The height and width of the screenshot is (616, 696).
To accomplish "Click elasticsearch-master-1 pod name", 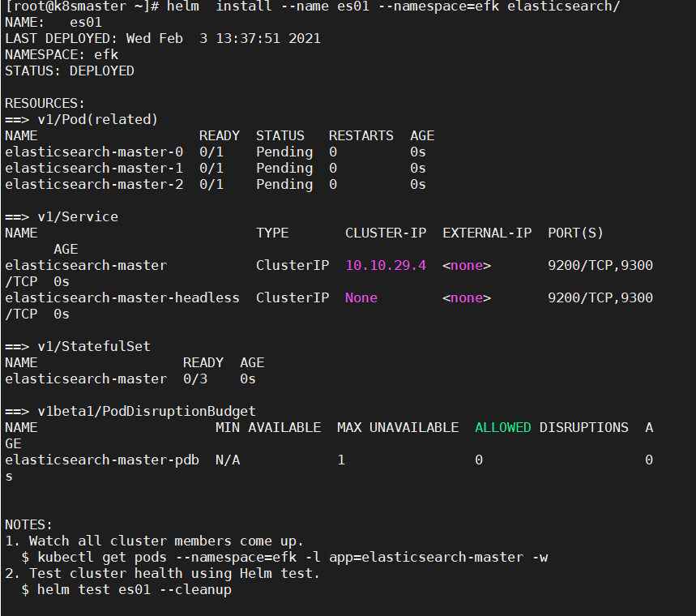I will (93, 168).
